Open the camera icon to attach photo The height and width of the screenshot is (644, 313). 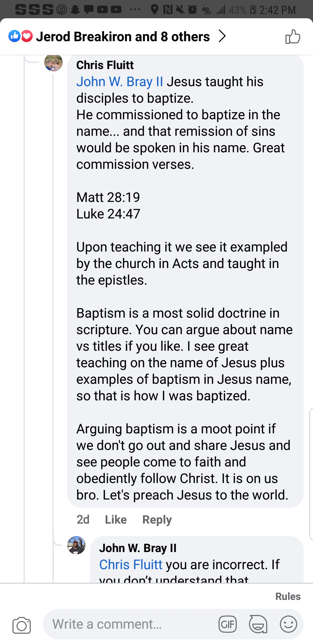[21, 625]
